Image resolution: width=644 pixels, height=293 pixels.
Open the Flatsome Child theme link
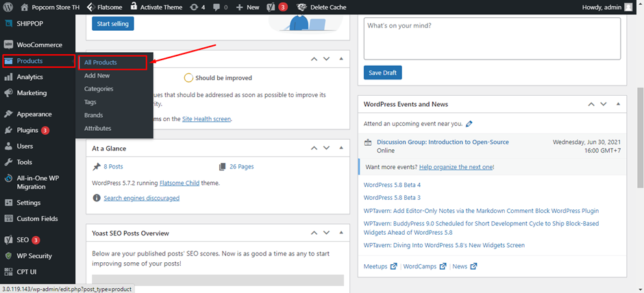179,183
